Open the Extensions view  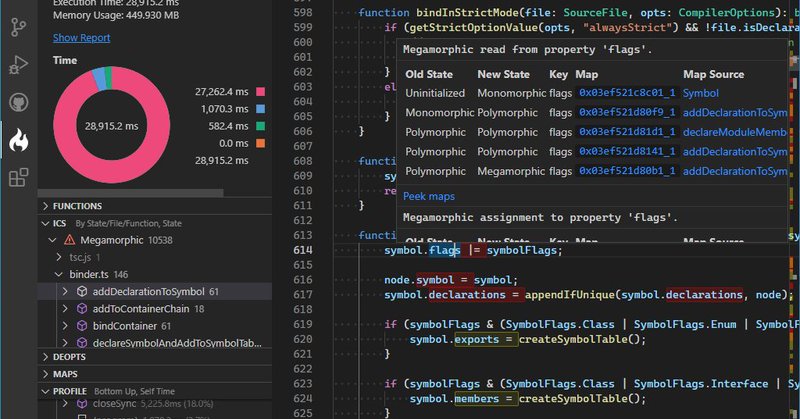[x=18, y=178]
